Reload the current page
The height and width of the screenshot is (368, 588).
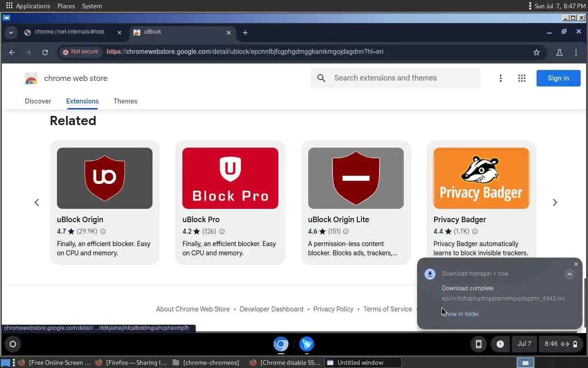click(x=45, y=52)
